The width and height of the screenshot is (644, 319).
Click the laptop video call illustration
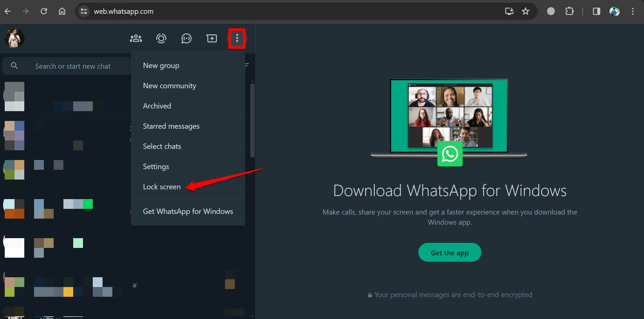[x=449, y=123]
